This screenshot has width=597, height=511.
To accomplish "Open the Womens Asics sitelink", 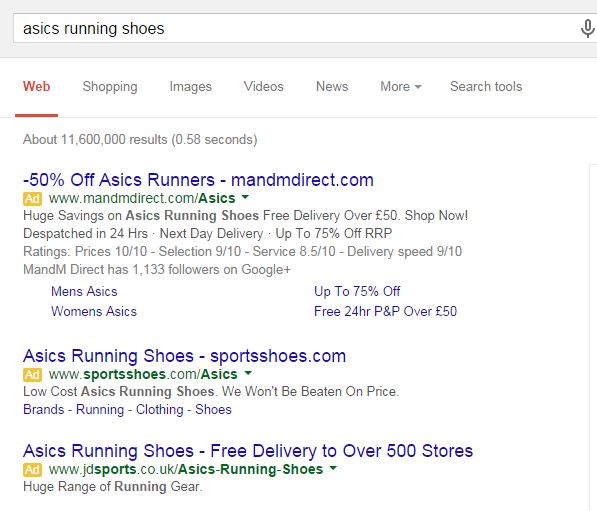I will 94,311.
